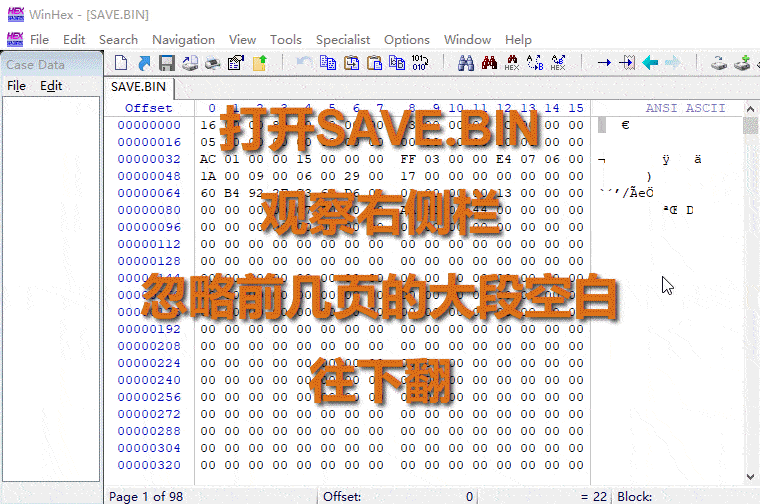Screen dimensions: 760x504
Task: Click hex byte 60 in row 00000064
Action: pyautogui.click(x=208, y=193)
